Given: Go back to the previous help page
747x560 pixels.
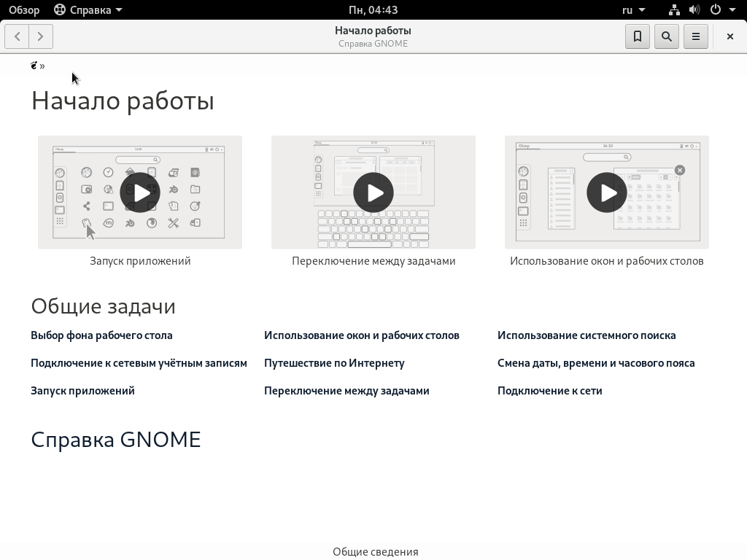Looking at the screenshot, I should (18, 36).
